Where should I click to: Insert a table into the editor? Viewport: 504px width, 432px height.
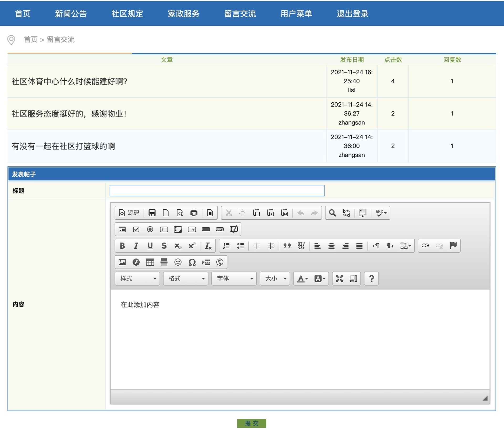[150, 262]
